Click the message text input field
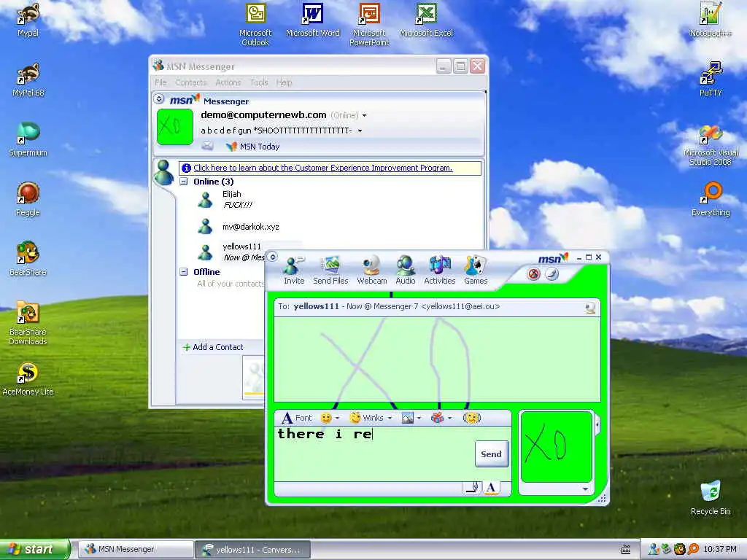This screenshot has height=560, width=747. point(374,454)
